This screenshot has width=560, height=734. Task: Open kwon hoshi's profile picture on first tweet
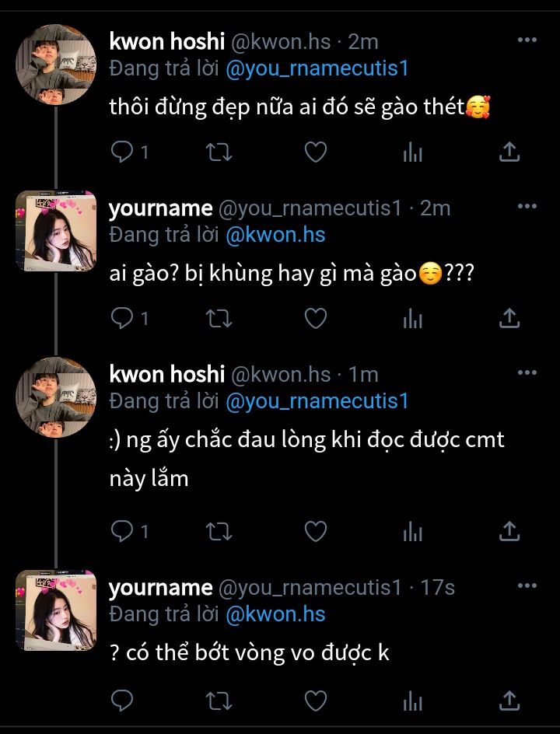(x=55, y=65)
